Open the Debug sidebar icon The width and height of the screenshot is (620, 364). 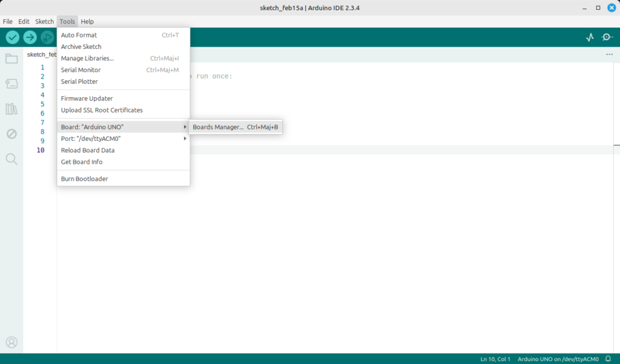pos(12,134)
